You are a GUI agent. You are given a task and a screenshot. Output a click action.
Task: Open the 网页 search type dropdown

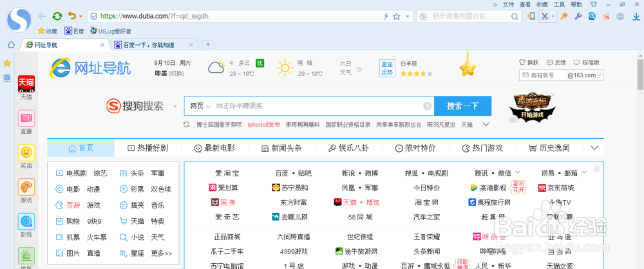(200, 106)
